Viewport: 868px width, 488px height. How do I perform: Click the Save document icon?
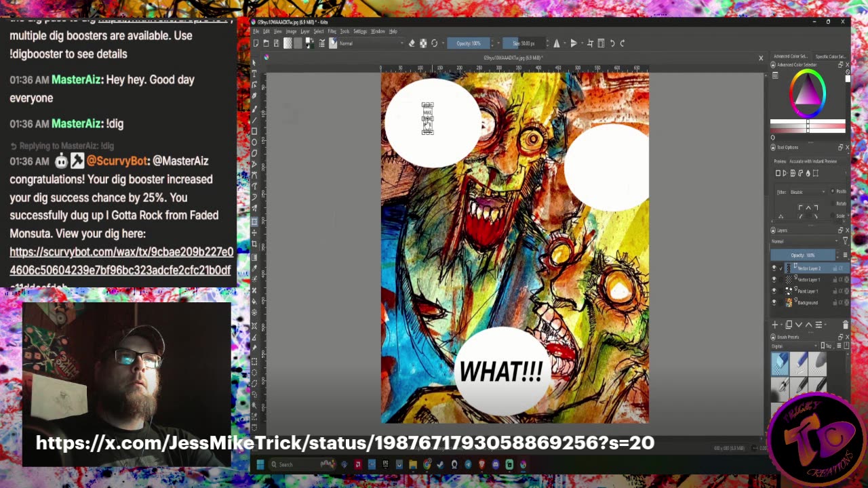click(x=277, y=43)
